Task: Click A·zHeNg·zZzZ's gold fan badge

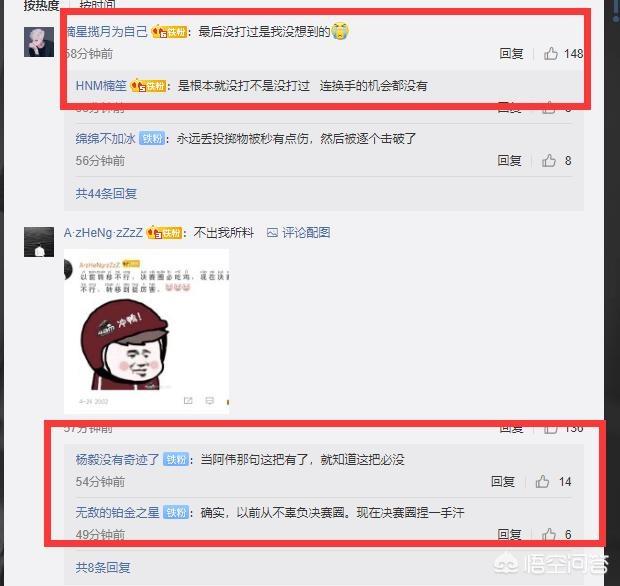Action: [164, 233]
